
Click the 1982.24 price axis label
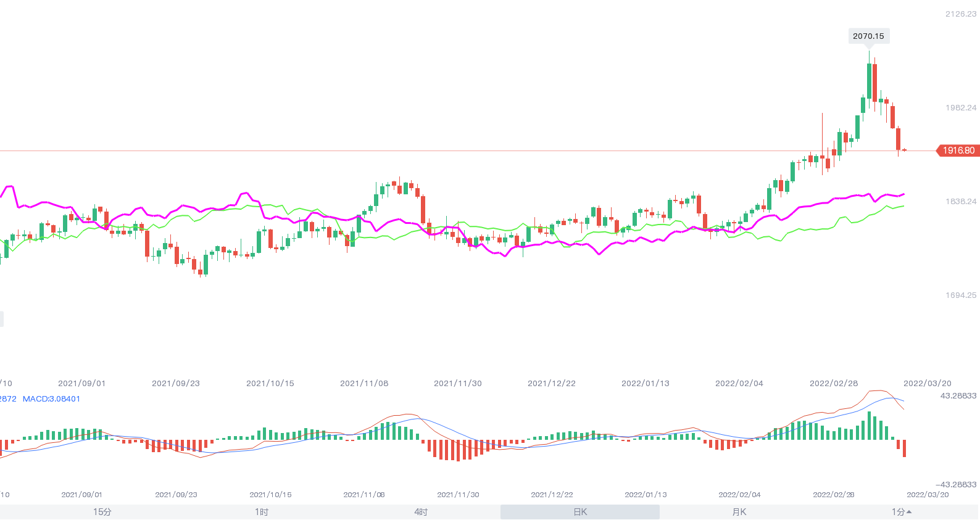pyautogui.click(x=961, y=108)
